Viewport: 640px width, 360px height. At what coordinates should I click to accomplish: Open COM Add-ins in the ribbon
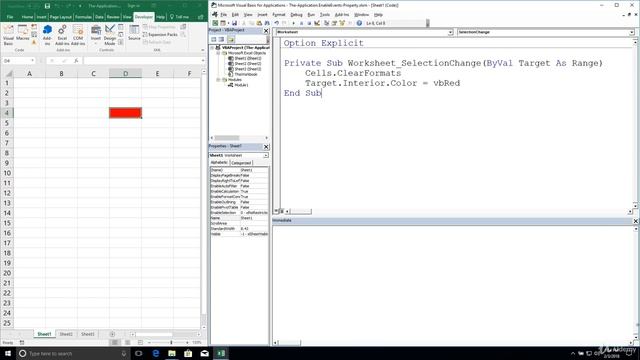[x=78, y=35]
